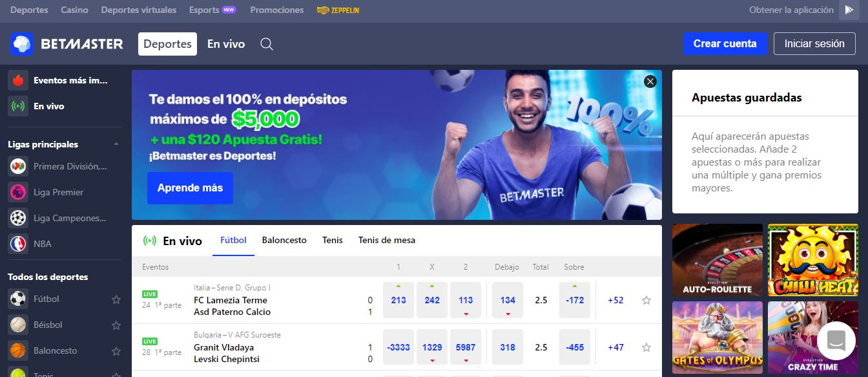Collapse the Ligas principales section

pos(116,144)
